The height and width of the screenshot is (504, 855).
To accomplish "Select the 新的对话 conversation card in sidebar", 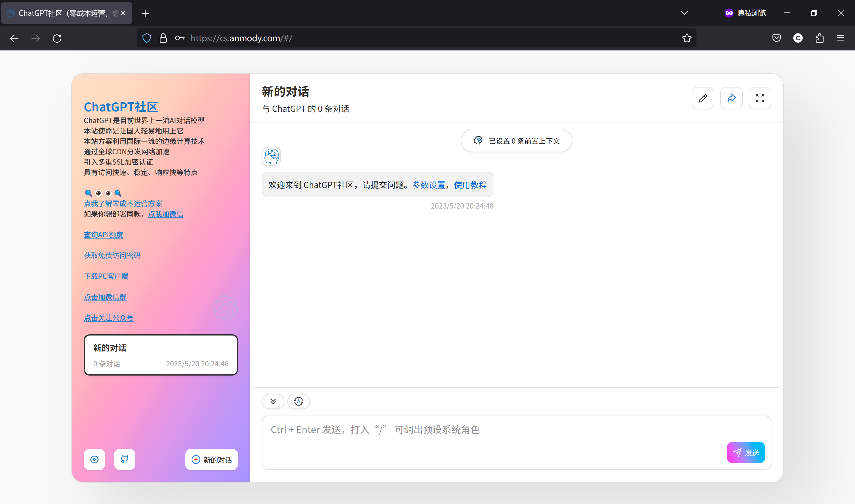I will tap(161, 355).
